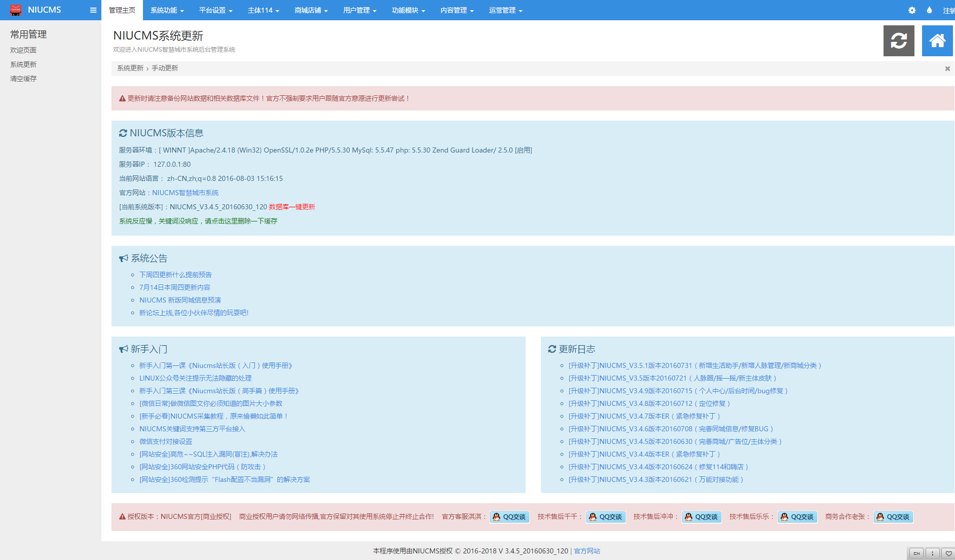Expand the 功能模块 dropdown menu
Screen dimensions: 955x560
[x=409, y=10]
